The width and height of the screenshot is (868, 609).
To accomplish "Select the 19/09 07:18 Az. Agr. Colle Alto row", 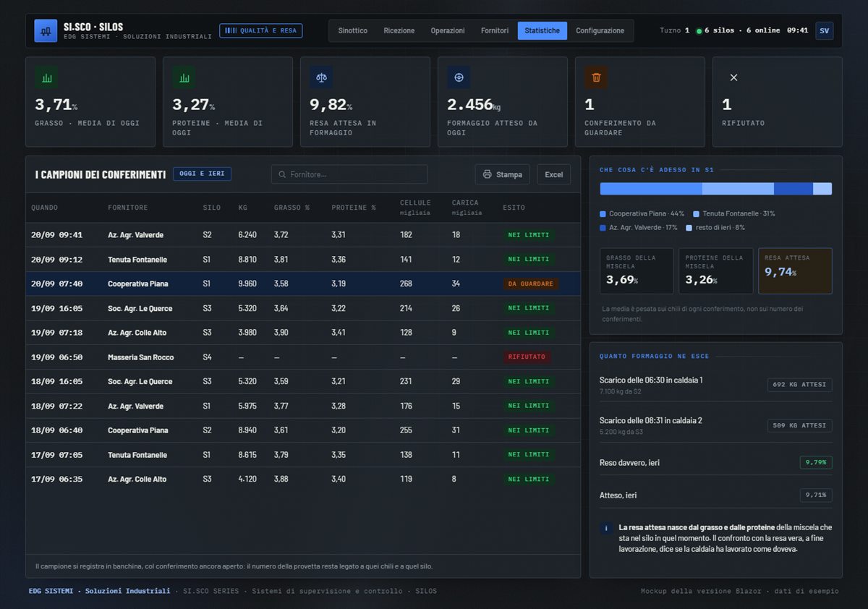I will [x=303, y=333].
